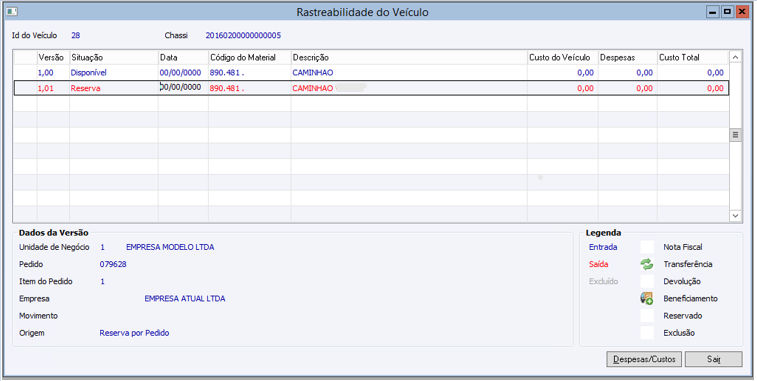Click the Exclusão legend label
The image size is (757, 381).
679,333
